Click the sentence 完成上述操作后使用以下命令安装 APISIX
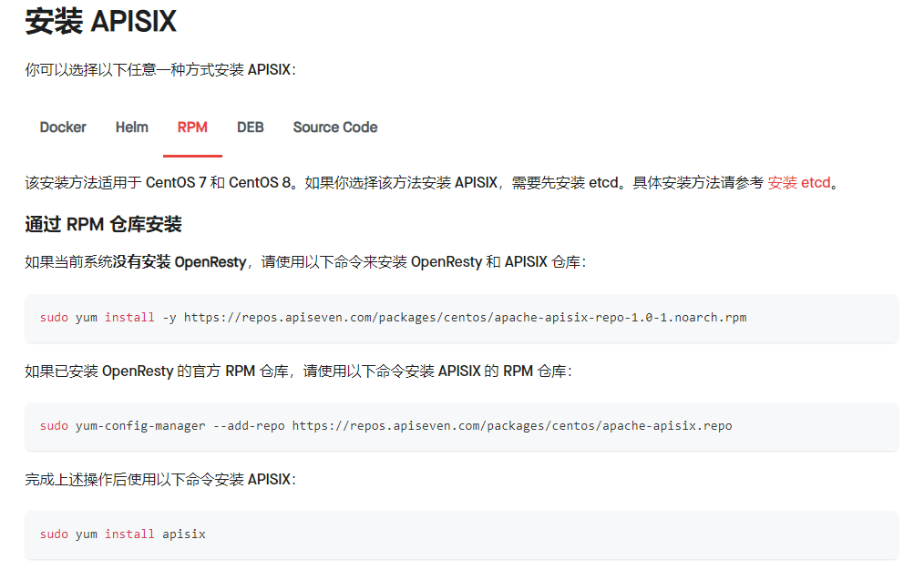The image size is (924, 570). (x=160, y=479)
